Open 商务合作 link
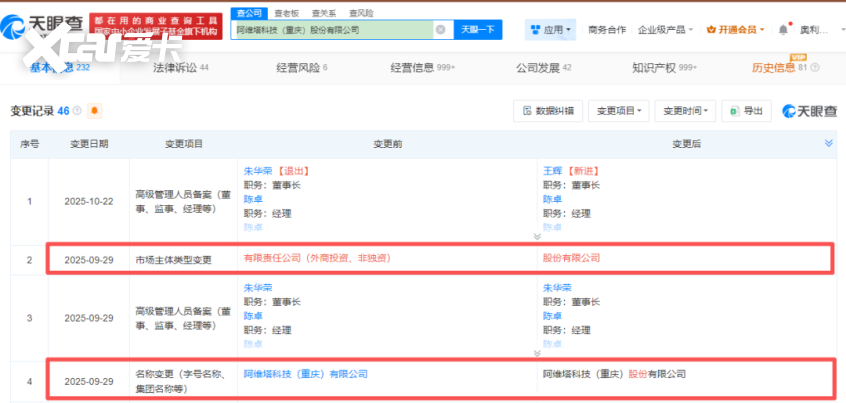 [x=607, y=30]
